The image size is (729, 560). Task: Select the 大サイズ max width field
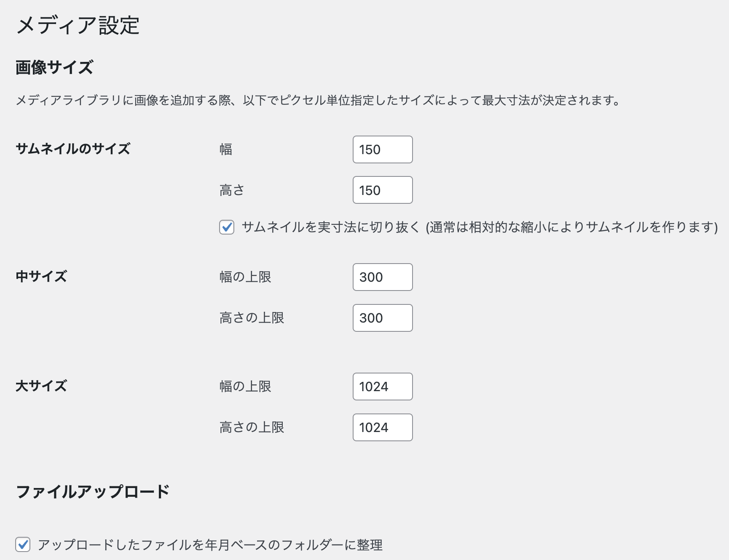coord(382,387)
